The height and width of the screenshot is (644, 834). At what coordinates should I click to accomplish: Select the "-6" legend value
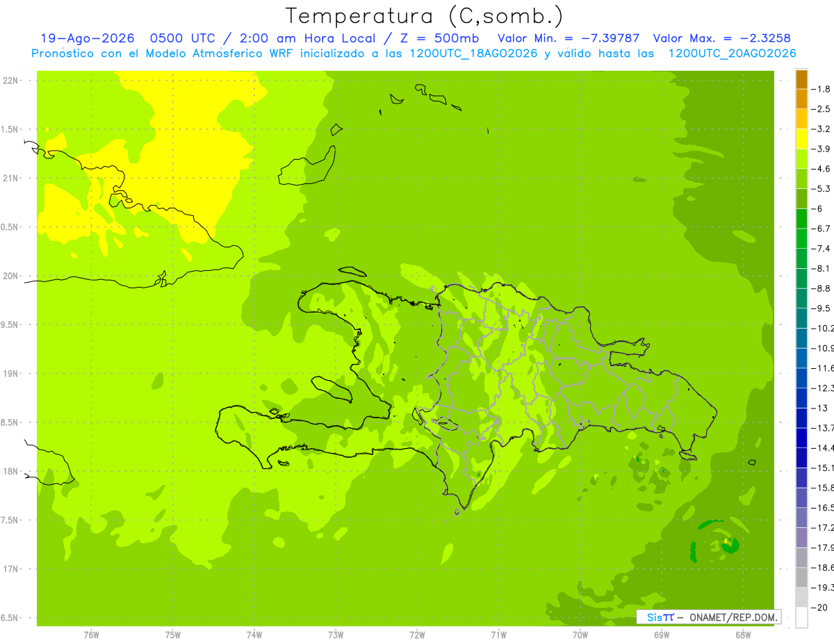pos(818,208)
